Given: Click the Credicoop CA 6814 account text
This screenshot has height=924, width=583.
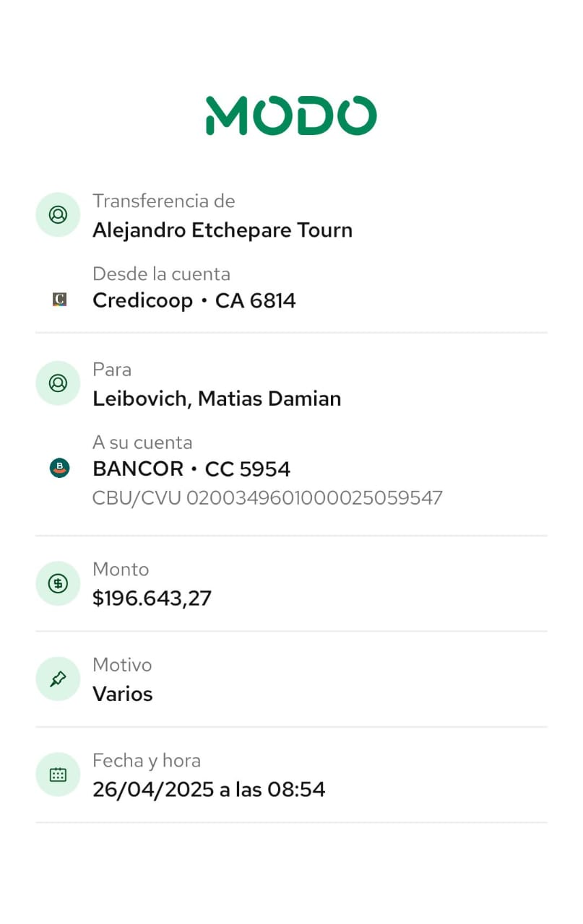Looking at the screenshot, I should click(x=194, y=300).
